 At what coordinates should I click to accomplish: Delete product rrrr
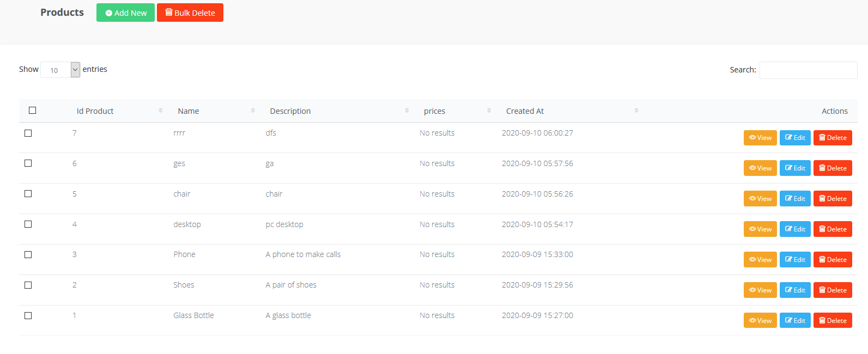click(833, 138)
